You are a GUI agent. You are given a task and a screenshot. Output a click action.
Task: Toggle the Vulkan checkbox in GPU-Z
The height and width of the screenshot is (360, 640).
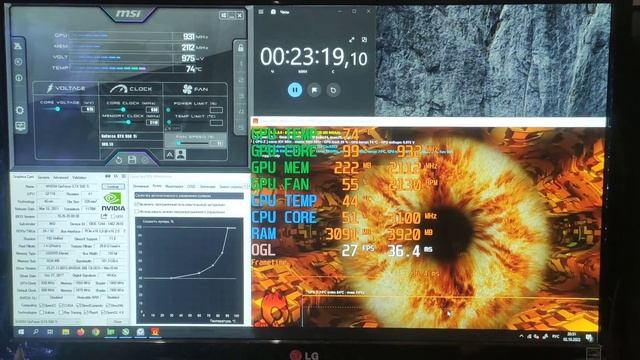pos(41,312)
